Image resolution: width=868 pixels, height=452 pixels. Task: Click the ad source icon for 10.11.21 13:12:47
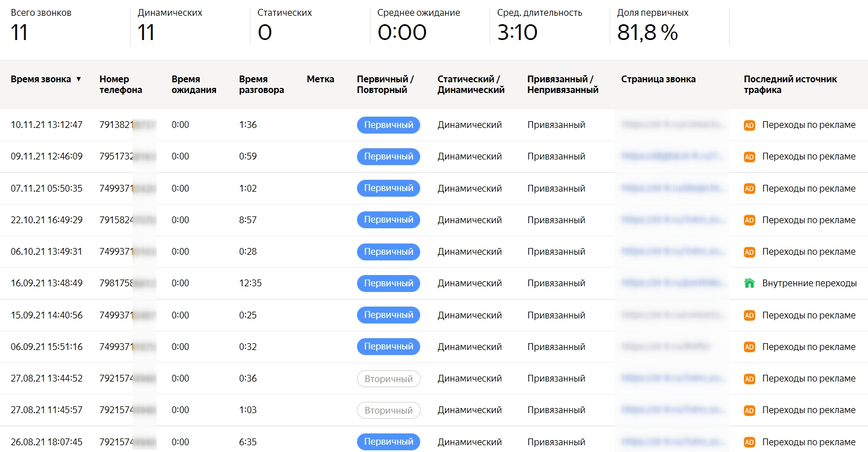(x=750, y=126)
